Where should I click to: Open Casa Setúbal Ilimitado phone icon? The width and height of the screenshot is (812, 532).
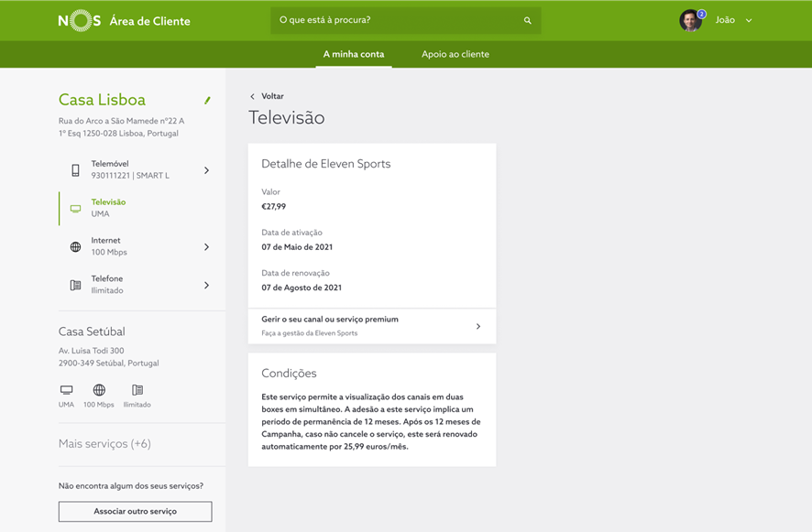[137, 390]
